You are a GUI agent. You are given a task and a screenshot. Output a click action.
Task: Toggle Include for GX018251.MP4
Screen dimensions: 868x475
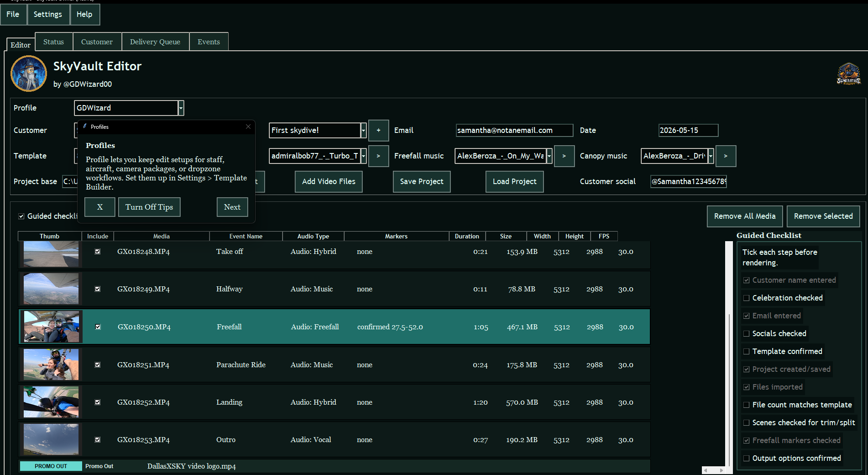(x=98, y=365)
